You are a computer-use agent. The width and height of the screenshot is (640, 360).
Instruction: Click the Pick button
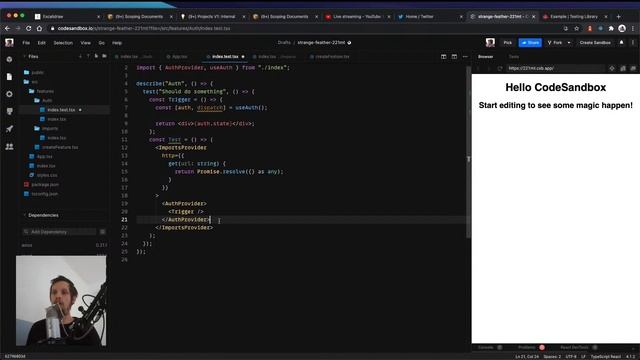click(507, 42)
